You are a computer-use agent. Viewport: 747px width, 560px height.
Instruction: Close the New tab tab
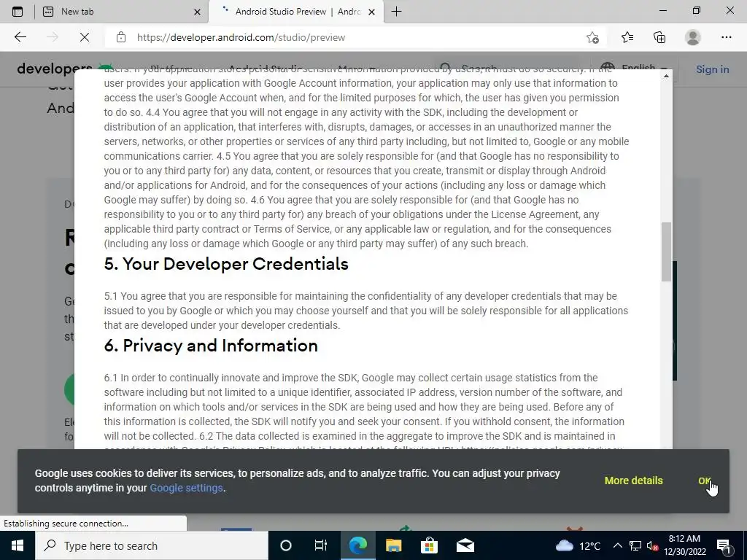(x=197, y=12)
